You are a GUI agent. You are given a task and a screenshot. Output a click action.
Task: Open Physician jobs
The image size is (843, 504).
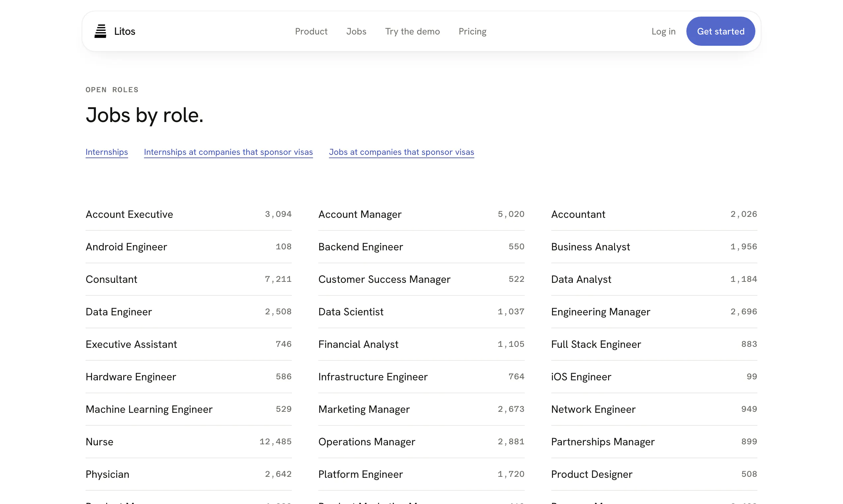(189, 474)
